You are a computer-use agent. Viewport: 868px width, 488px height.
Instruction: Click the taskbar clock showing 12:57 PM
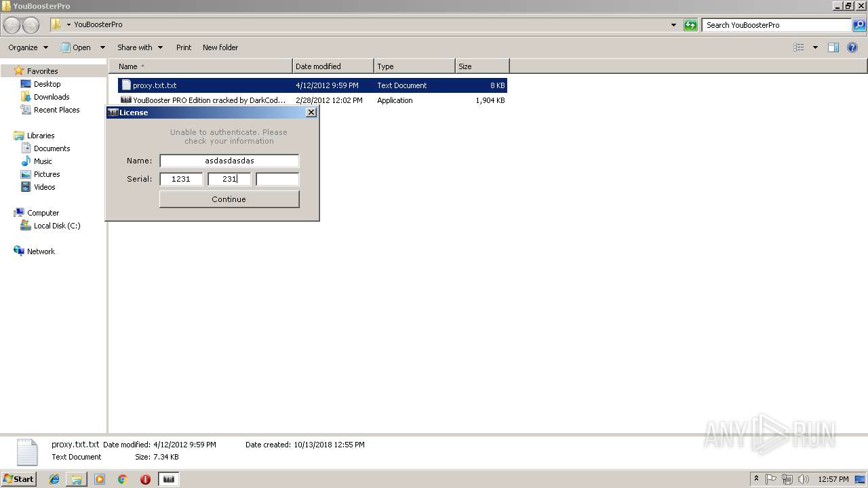(x=833, y=479)
